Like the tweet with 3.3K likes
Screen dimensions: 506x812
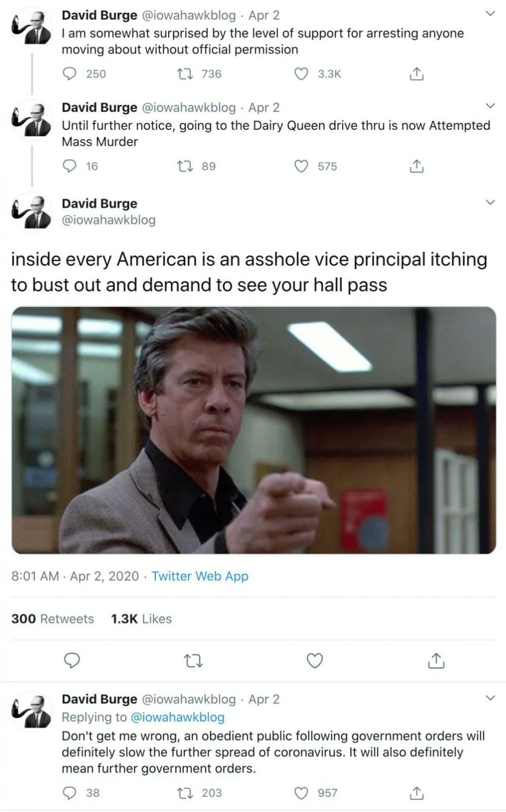click(x=301, y=74)
